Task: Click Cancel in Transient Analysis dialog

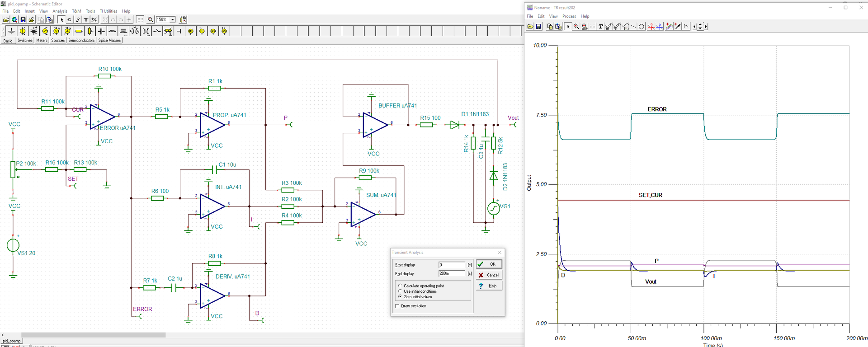Action: [x=489, y=275]
